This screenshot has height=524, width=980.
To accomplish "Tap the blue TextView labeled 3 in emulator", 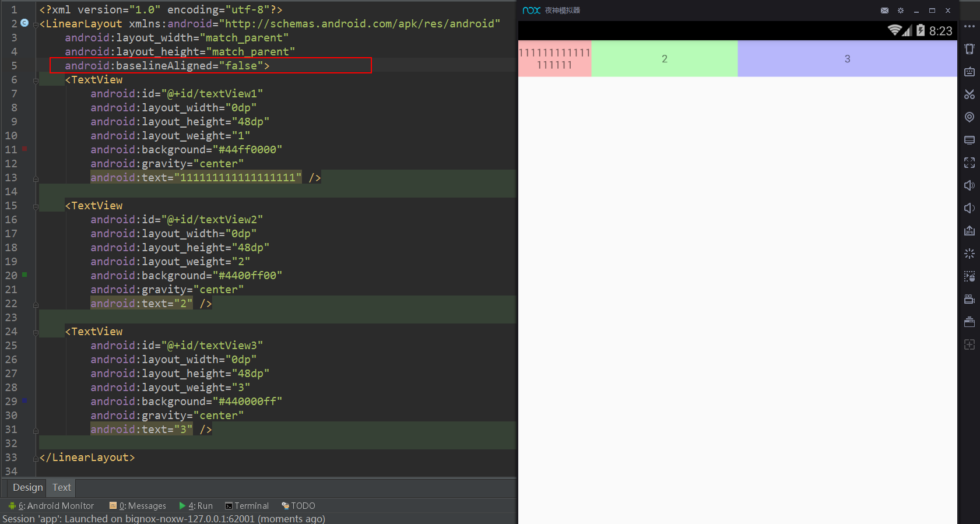I will pos(848,59).
